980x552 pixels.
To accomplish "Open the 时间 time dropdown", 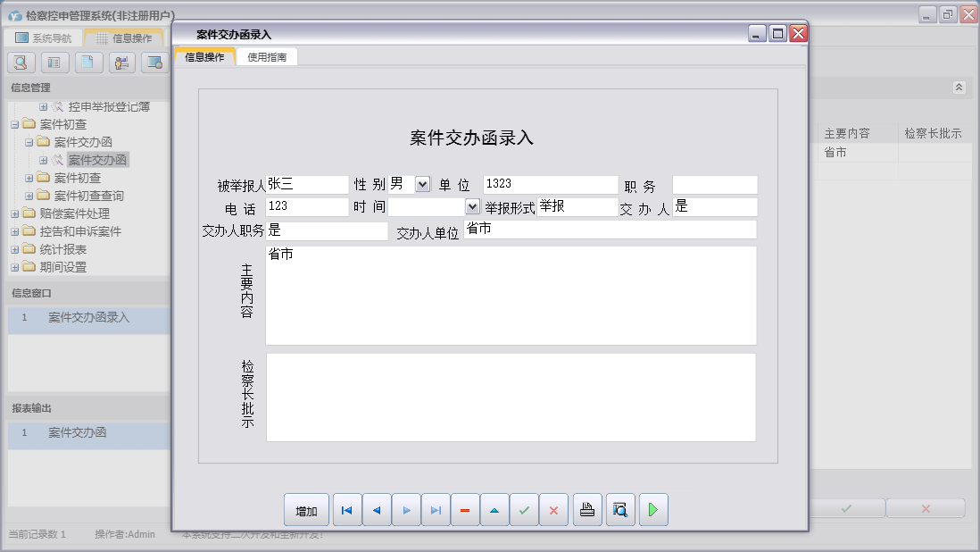I will (x=470, y=206).
